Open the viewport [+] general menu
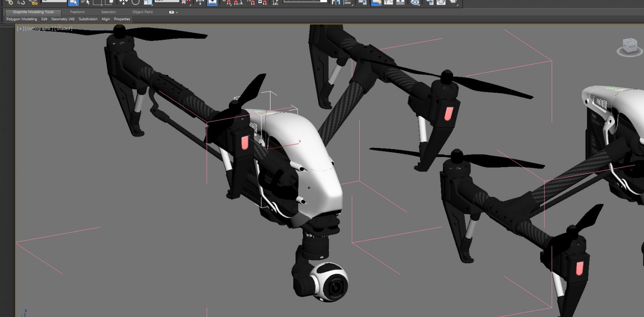This screenshot has height=317, width=644. (20, 29)
